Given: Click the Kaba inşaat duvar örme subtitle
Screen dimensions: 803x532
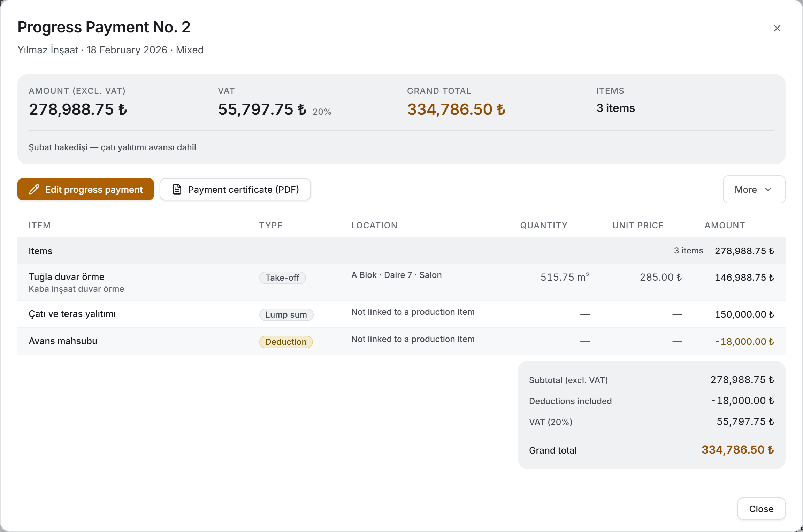Looking at the screenshot, I should 76,289.
